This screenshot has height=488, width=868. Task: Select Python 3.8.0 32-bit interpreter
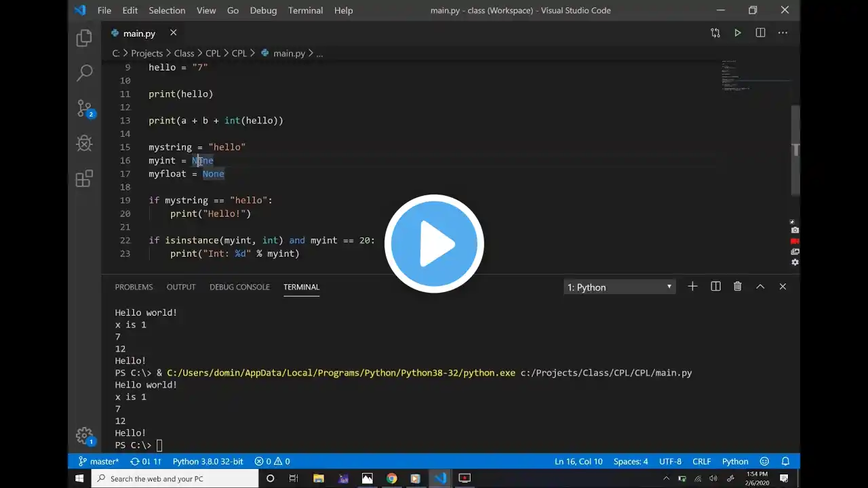(208, 462)
